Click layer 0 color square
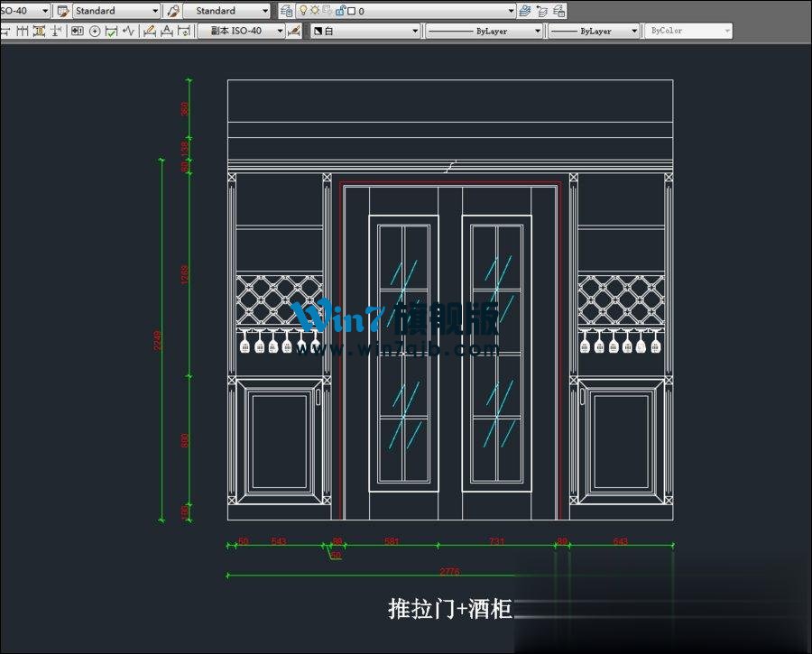The height and width of the screenshot is (654, 812). [352, 11]
